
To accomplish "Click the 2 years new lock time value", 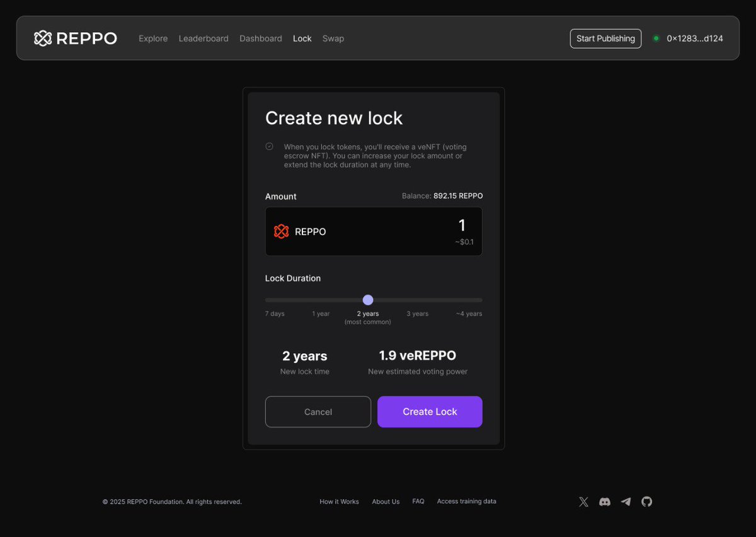I will (305, 356).
